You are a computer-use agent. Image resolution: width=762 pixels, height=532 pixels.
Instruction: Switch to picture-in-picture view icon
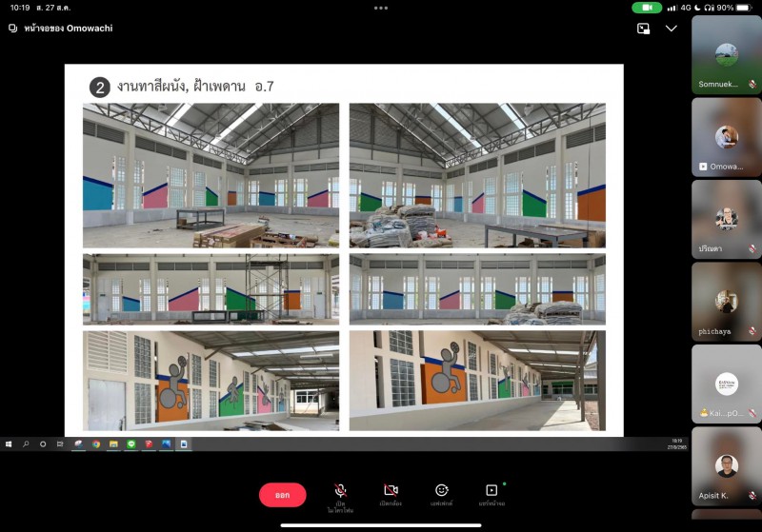[x=644, y=29]
